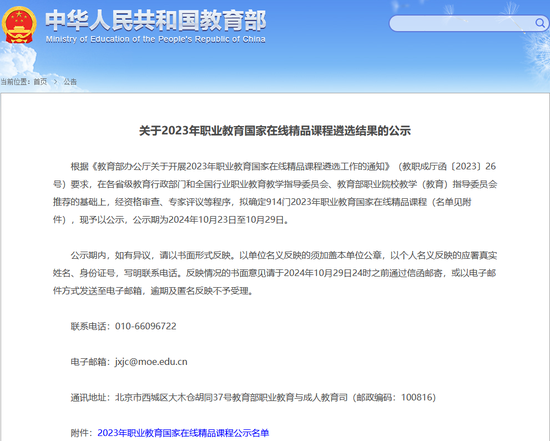
Task: Open 公告 breadcrumb link
Action: click(x=70, y=82)
